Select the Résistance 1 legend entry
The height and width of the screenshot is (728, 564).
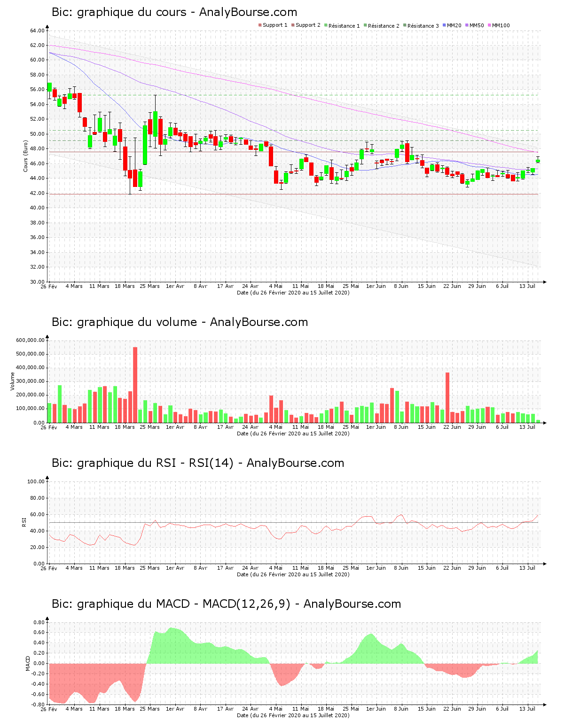pyautogui.click(x=342, y=25)
